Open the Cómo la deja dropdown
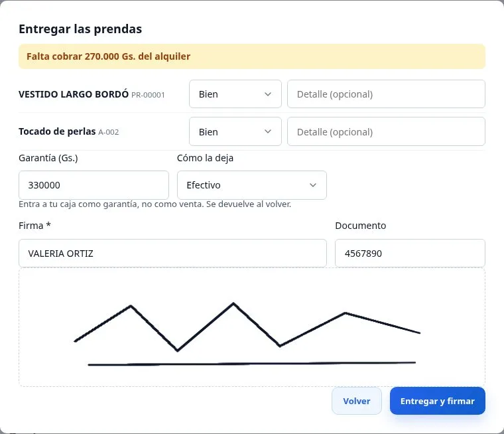Screen dimensions: 504x434 coord(252,185)
